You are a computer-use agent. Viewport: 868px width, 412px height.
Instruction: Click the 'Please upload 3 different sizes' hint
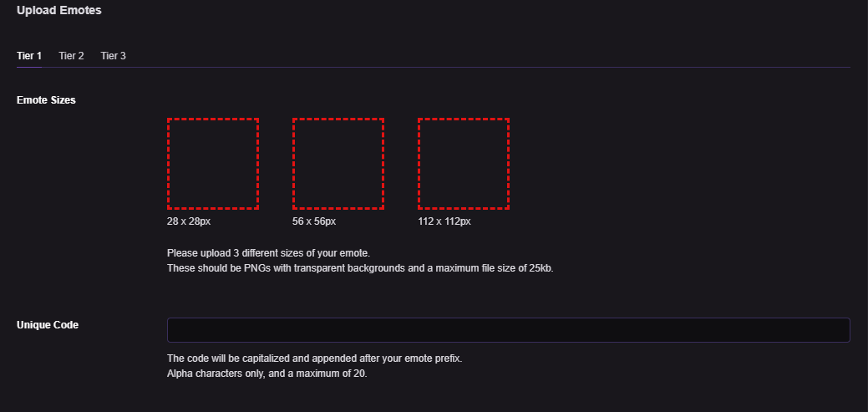267,253
